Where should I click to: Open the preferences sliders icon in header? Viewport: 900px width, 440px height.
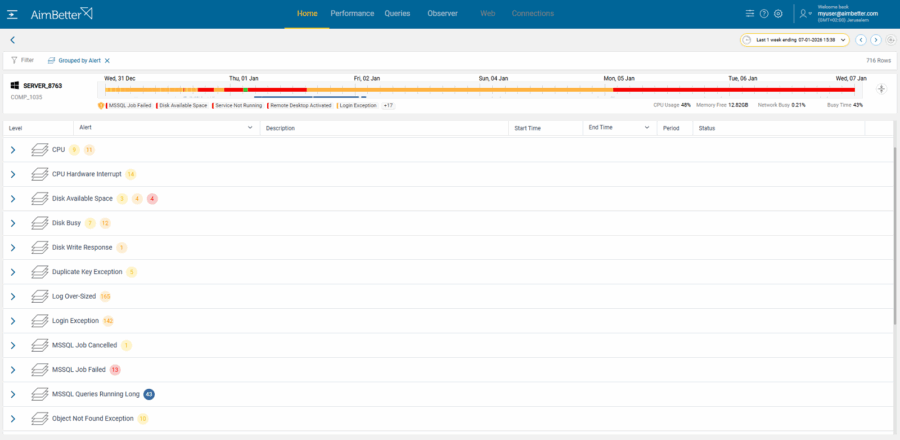(750, 14)
